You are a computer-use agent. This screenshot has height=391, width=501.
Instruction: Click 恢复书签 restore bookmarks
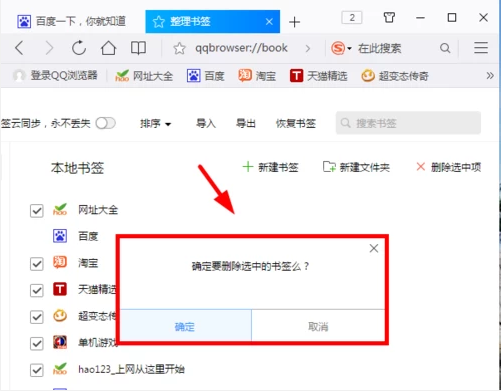(296, 123)
